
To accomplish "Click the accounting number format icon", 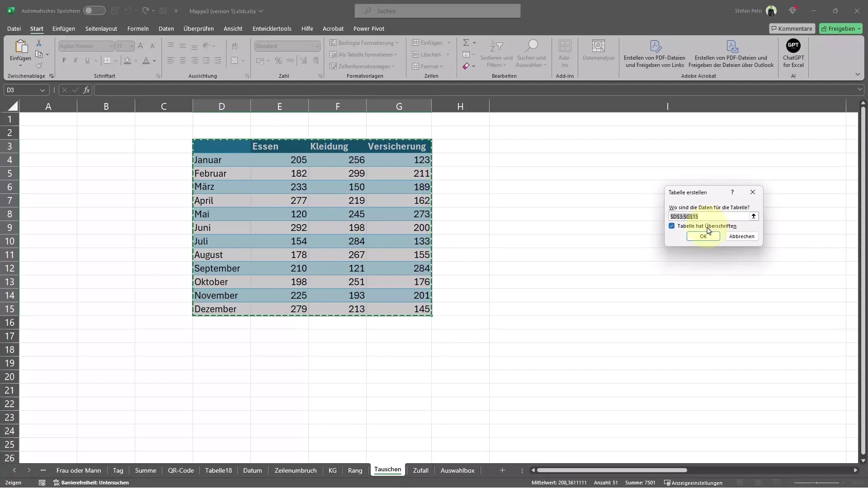I will coord(260,61).
